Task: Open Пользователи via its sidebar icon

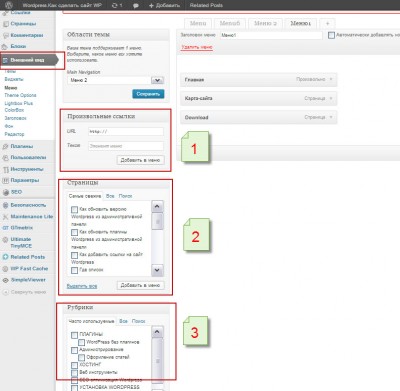Action: tap(5, 158)
